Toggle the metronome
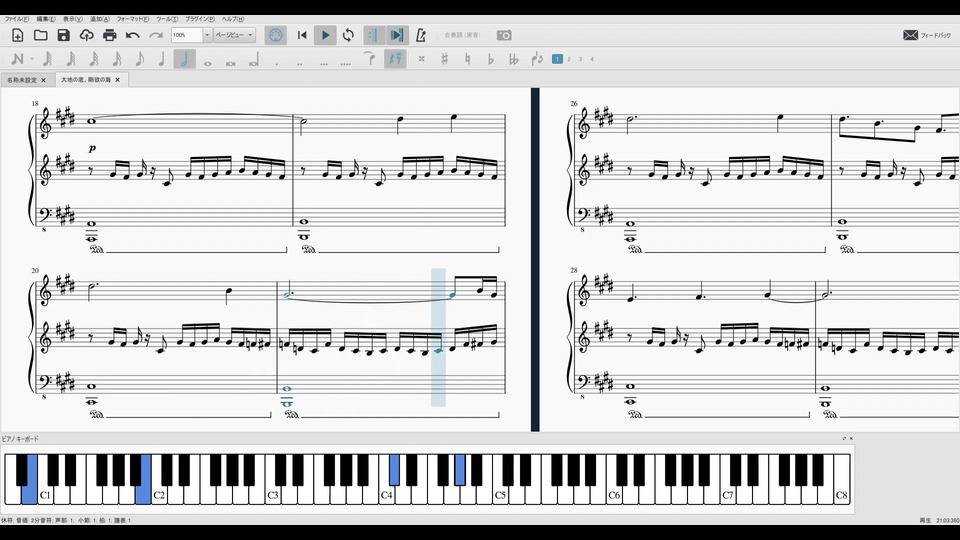The image size is (960, 540). (x=421, y=35)
